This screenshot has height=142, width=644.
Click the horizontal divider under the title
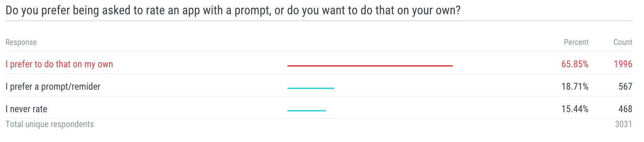(x=319, y=21)
